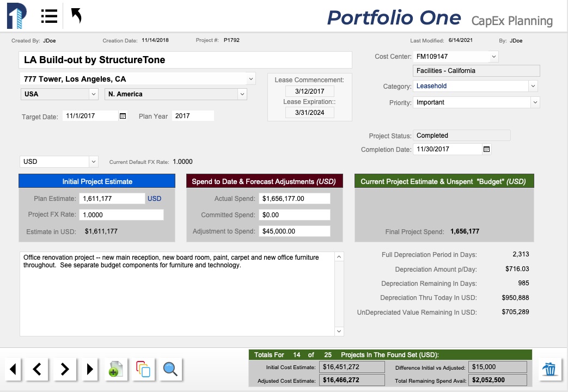Viewport: 568px width, 392px height.
Task: Duplicate the current project record
Action: (143, 369)
